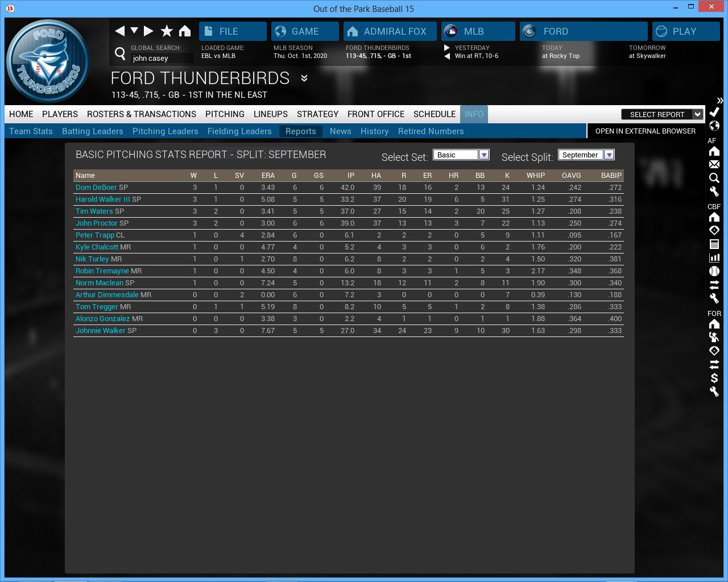Open the Front Office menu
The height and width of the screenshot is (582, 728).
pos(375,114)
